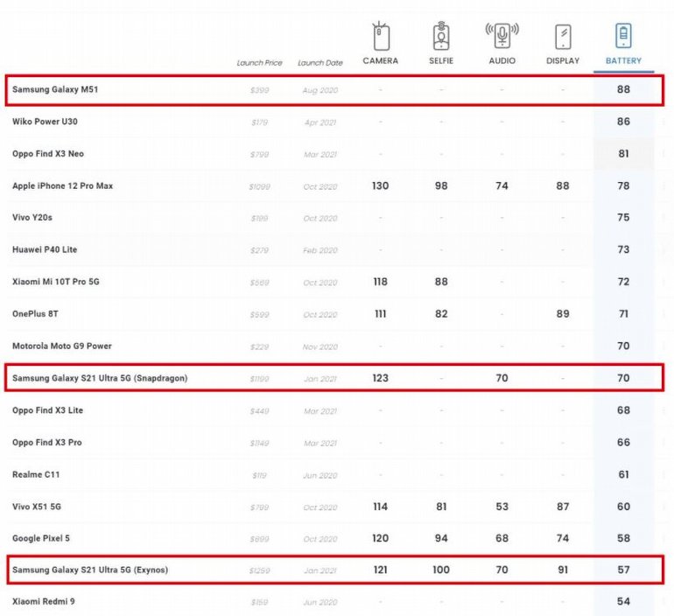This screenshot has width=674, height=616.
Task: Click the Camera category icon
Action: coord(381,36)
